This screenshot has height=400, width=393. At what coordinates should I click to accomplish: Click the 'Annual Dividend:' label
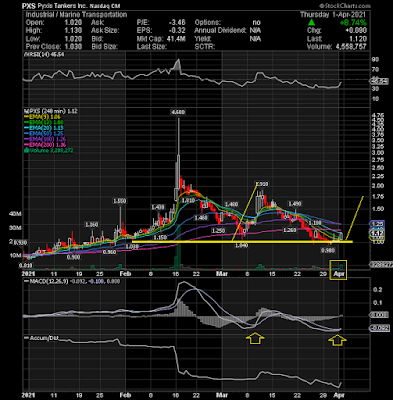click(221, 31)
